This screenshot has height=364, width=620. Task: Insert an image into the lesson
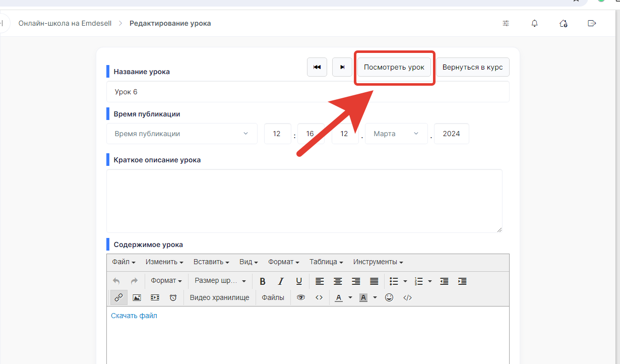(x=137, y=297)
